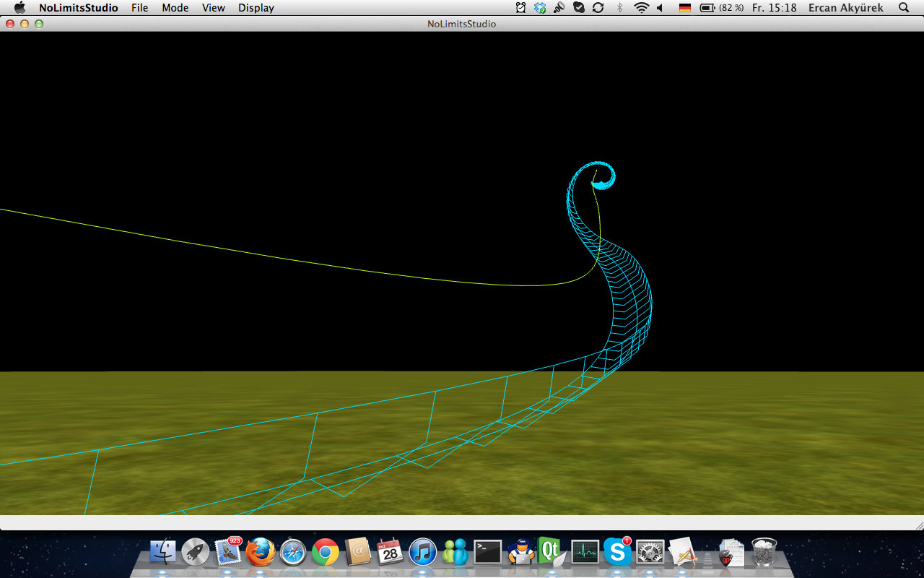Click the Apple logo menu
This screenshot has height=578, width=924.
(20, 8)
